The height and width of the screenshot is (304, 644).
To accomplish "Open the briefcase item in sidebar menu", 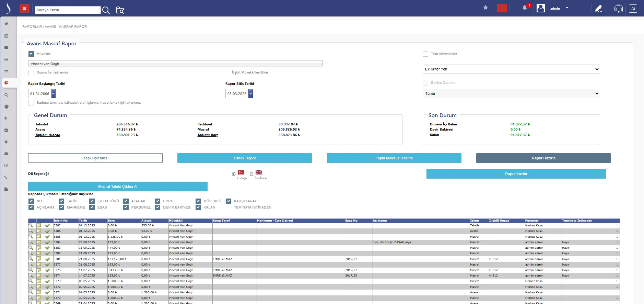I will tap(6, 154).
